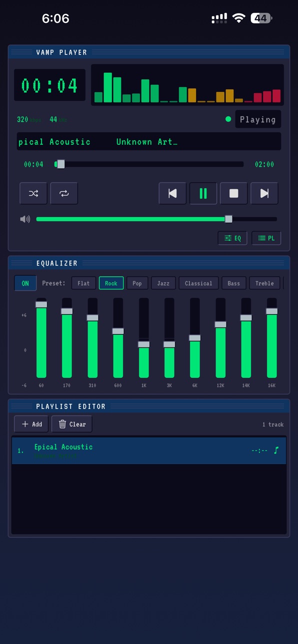The height and width of the screenshot is (644, 298).
Task: Click the spectrum visualizer display
Action: tap(187, 85)
